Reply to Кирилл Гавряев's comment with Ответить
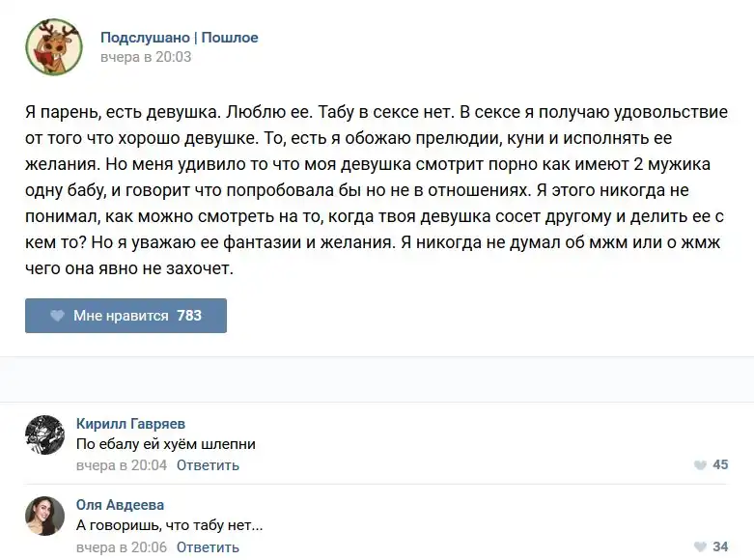The height and width of the screenshot is (560, 754). pos(208,465)
